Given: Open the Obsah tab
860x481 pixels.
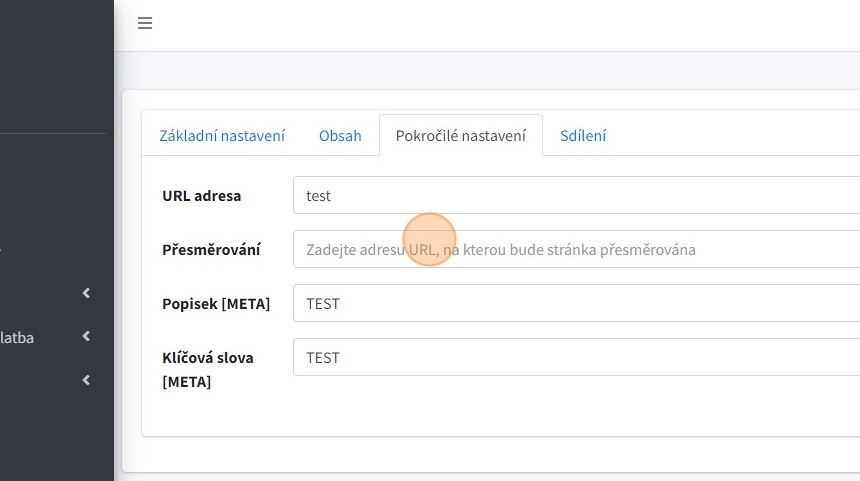Looking at the screenshot, I should pyautogui.click(x=340, y=136).
